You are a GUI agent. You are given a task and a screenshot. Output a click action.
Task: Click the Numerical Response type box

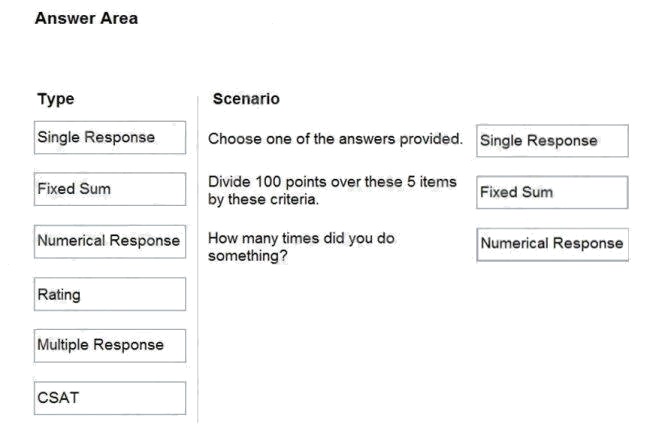click(x=110, y=242)
